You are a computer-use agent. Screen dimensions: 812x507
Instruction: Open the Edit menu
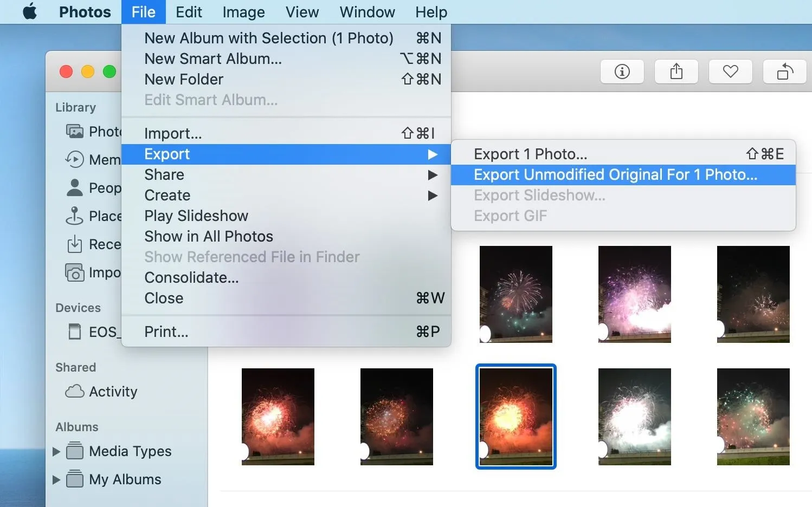[189, 12]
